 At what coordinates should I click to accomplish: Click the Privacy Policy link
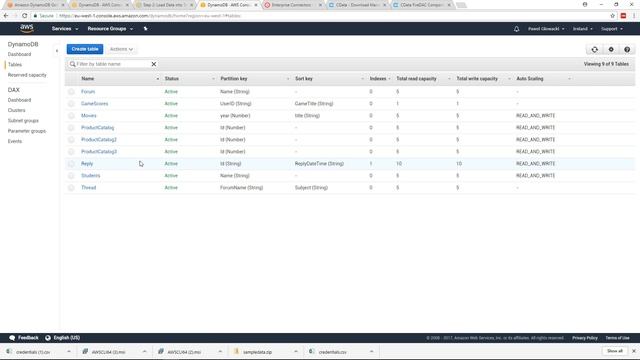coord(584,338)
